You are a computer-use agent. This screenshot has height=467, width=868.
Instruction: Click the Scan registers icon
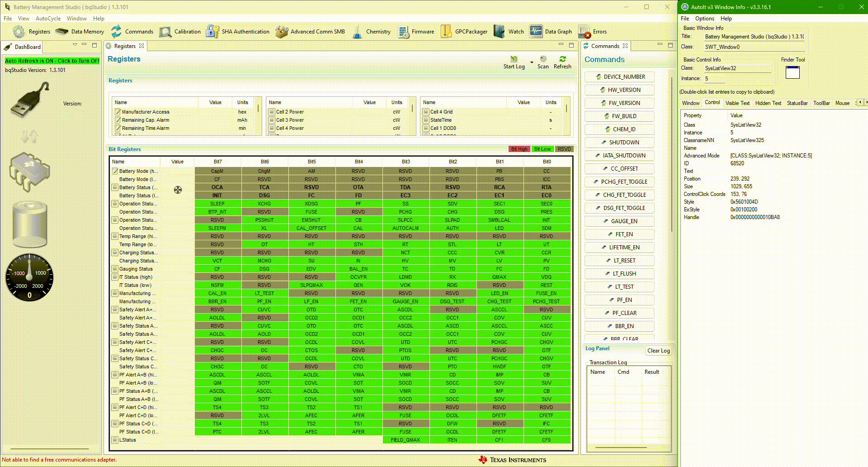tap(543, 59)
